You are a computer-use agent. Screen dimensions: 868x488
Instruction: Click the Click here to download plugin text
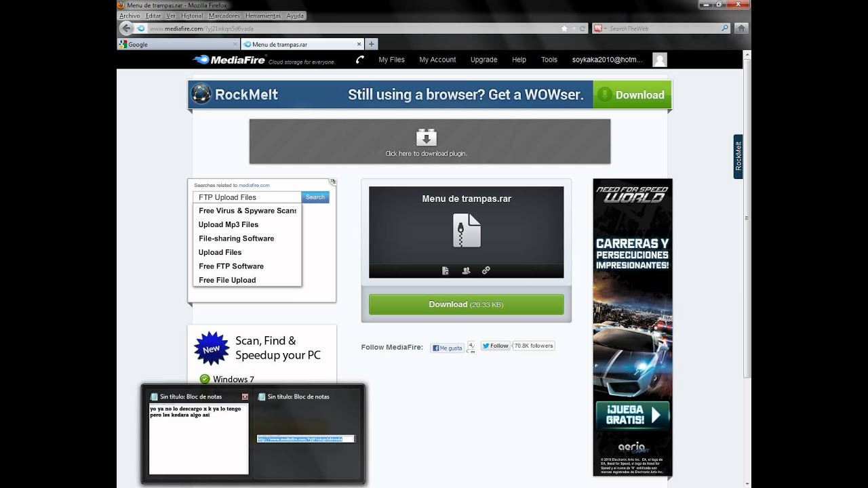coord(426,154)
